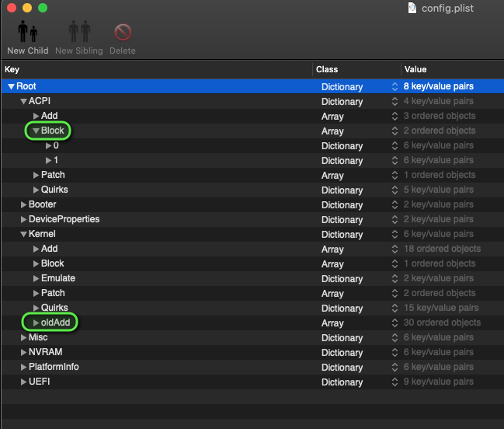Image resolution: width=504 pixels, height=429 pixels.
Task: Open class stepper for PlatformInfo row
Action: [395, 368]
